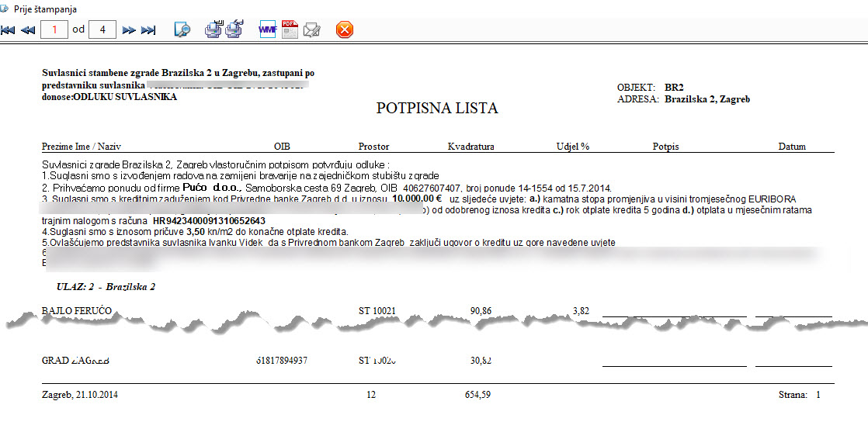
Task: Click the 'OBJEKT:' label
Action: coord(637,88)
